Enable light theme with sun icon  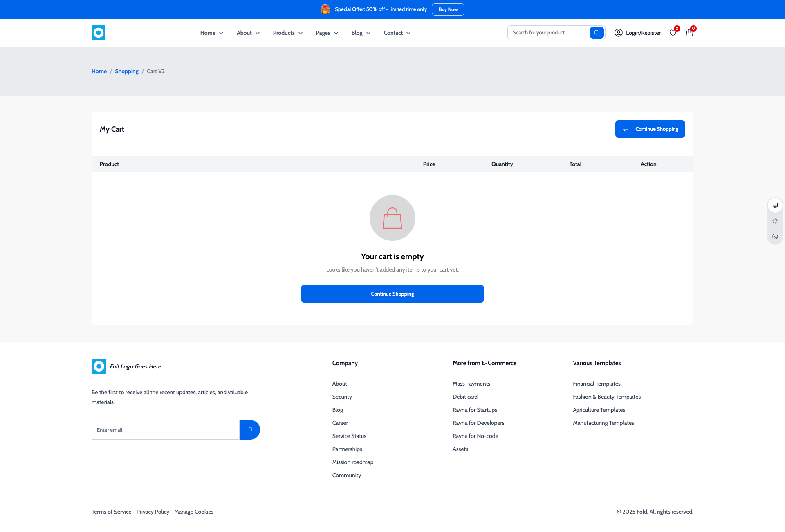tap(775, 221)
